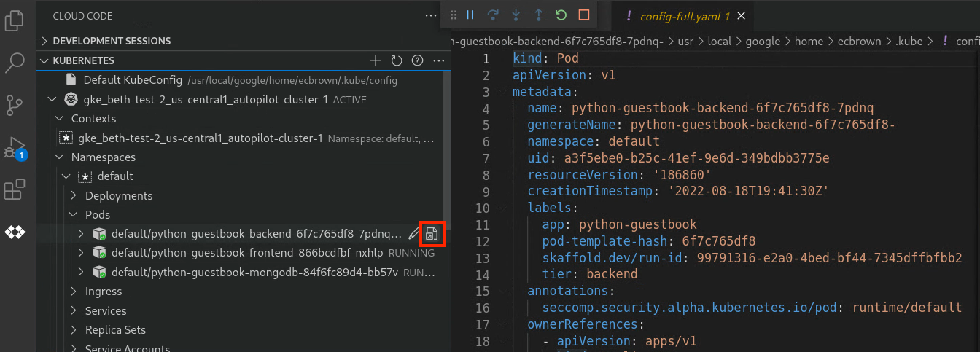This screenshot has width=980, height=352.
Task: Open the Run and Debug view
Action: pyautogui.click(x=15, y=148)
